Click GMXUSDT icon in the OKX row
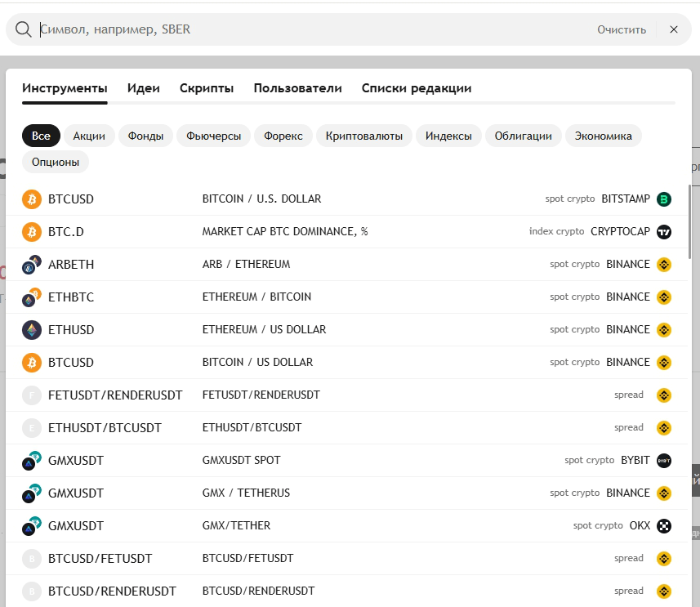 click(x=32, y=525)
